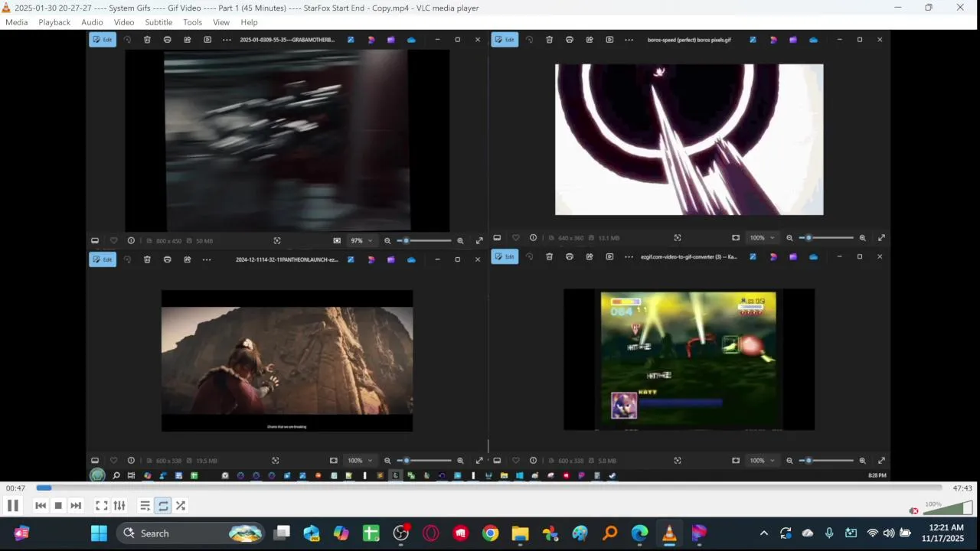
Task: Toggle loop mode in VLC
Action: 163,505
